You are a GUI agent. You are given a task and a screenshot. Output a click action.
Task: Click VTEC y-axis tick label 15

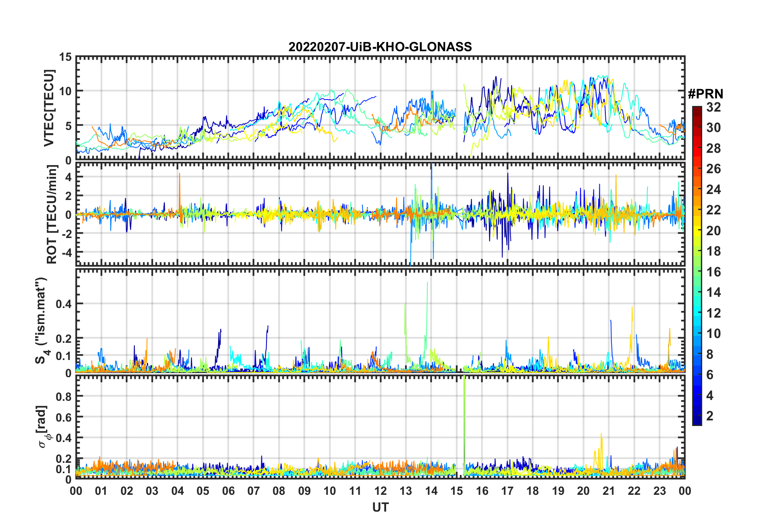coord(65,57)
